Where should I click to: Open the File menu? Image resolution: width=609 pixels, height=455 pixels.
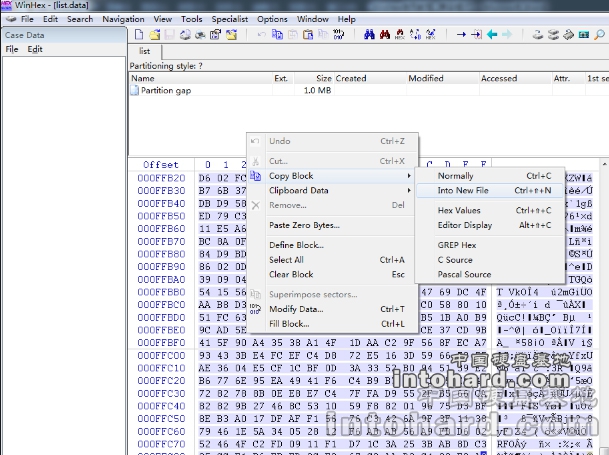[x=27, y=19]
